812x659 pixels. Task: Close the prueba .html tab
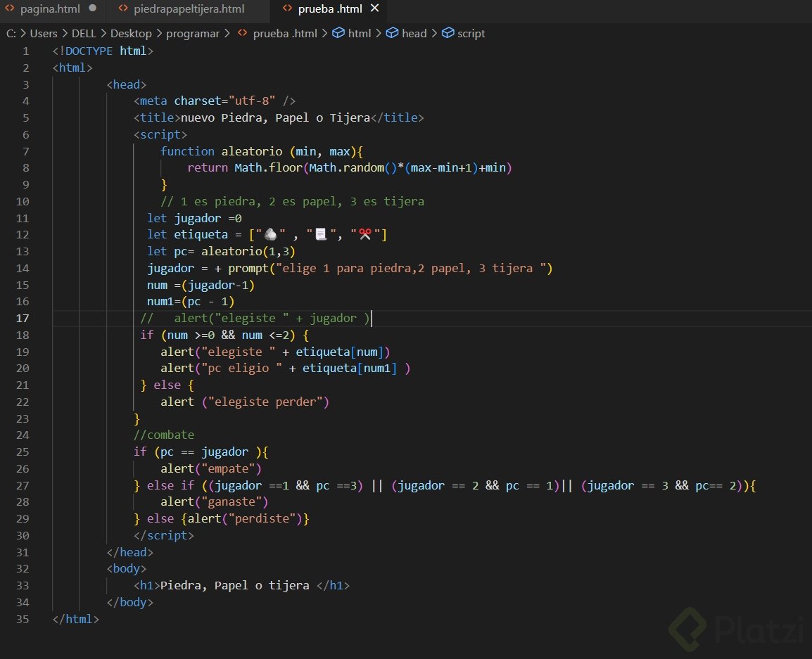click(375, 8)
